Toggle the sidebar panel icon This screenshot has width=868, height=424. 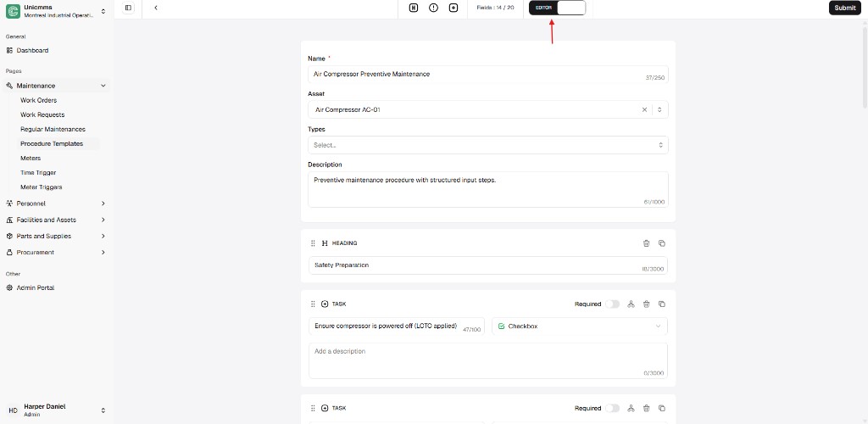(129, 8)
